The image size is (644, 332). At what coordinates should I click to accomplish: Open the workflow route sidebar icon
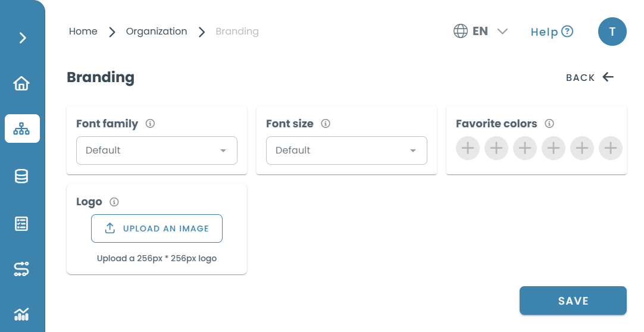pos(21,269)
